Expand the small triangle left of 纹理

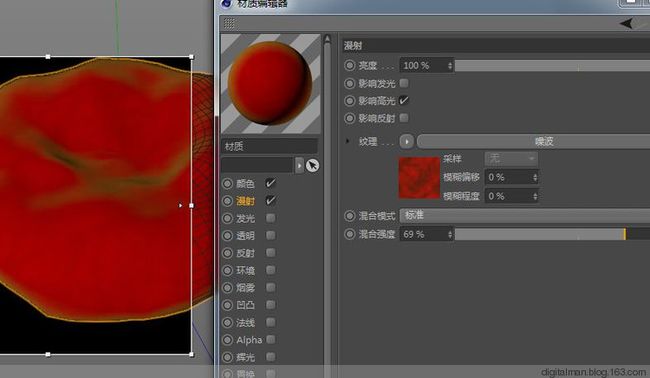click(x=347, y=141)
